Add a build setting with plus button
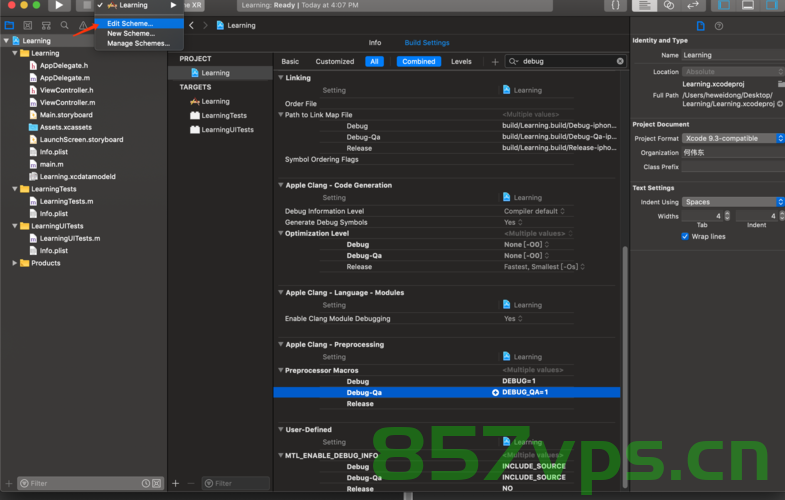 [495, 62]
